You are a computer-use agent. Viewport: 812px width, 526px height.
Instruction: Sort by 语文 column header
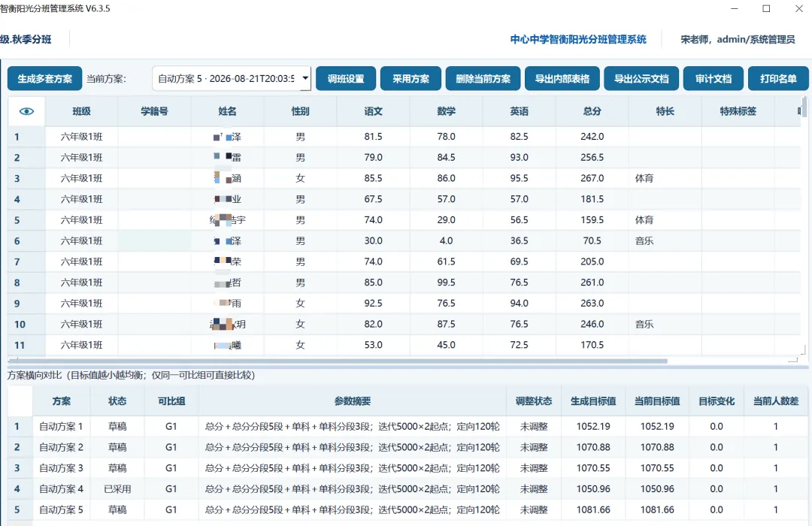tap(374, 111)
